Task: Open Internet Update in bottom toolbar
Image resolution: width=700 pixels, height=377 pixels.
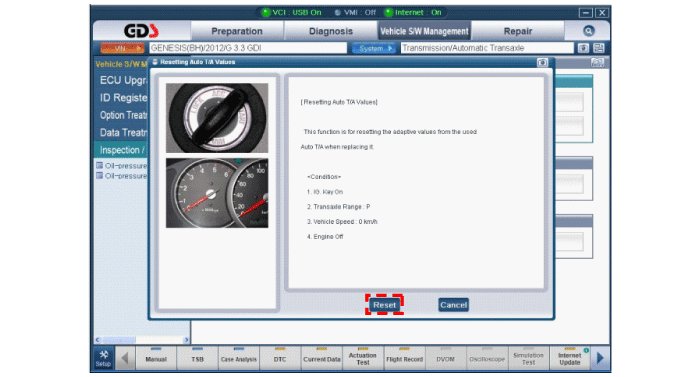Action: [x=570, y=359]
